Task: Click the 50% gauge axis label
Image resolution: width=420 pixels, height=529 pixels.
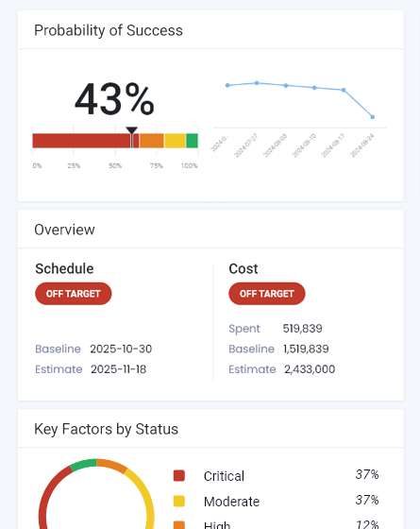Action: pyautogui.click(x=115, y=165)
